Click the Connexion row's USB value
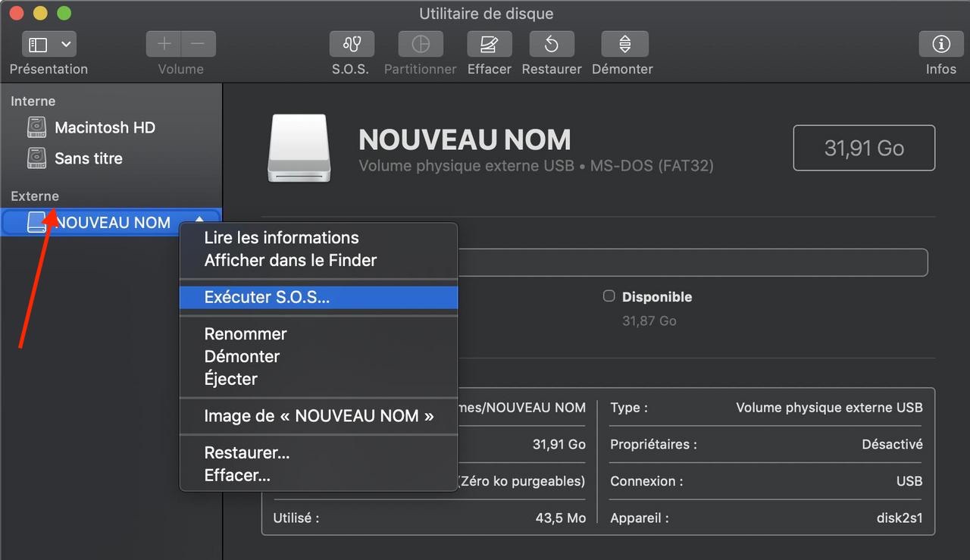This screenshot has width=970, height=560. 909,481
